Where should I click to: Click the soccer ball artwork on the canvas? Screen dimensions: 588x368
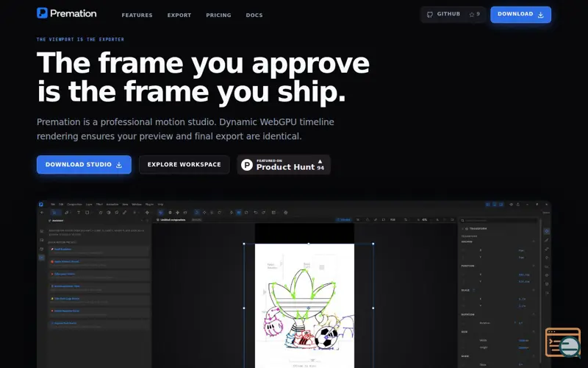(x=326, y=338)
